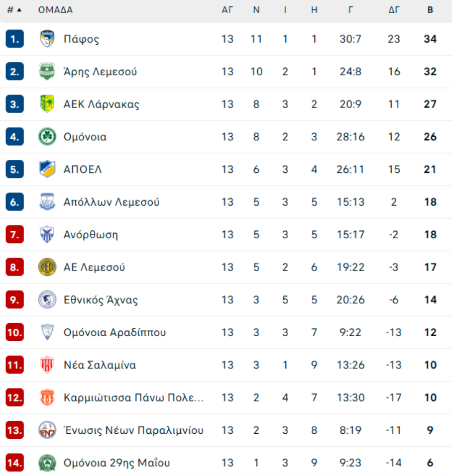The height and width of the screenshot is (476, 452).
Task: Click the sort arrow next to #
Action: click(x=20, y=10)
